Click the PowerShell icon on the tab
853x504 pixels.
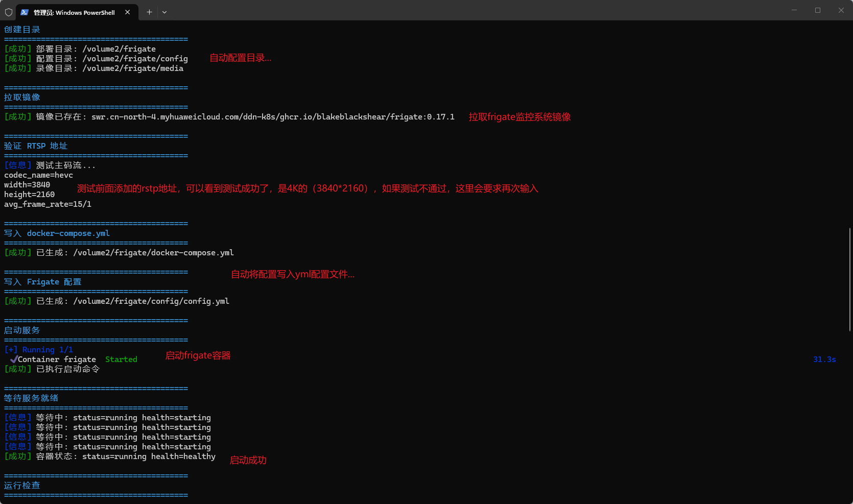[25, 12]
